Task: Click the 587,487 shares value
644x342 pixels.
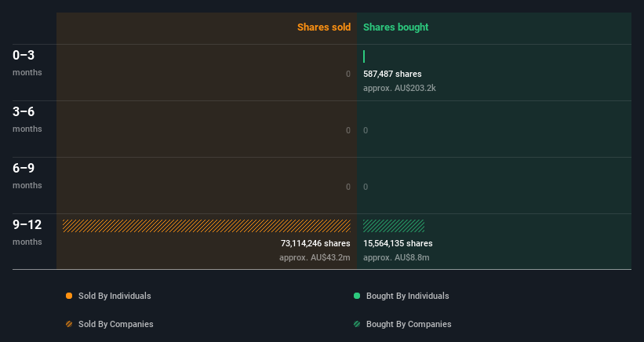Action: click(392, 74)
